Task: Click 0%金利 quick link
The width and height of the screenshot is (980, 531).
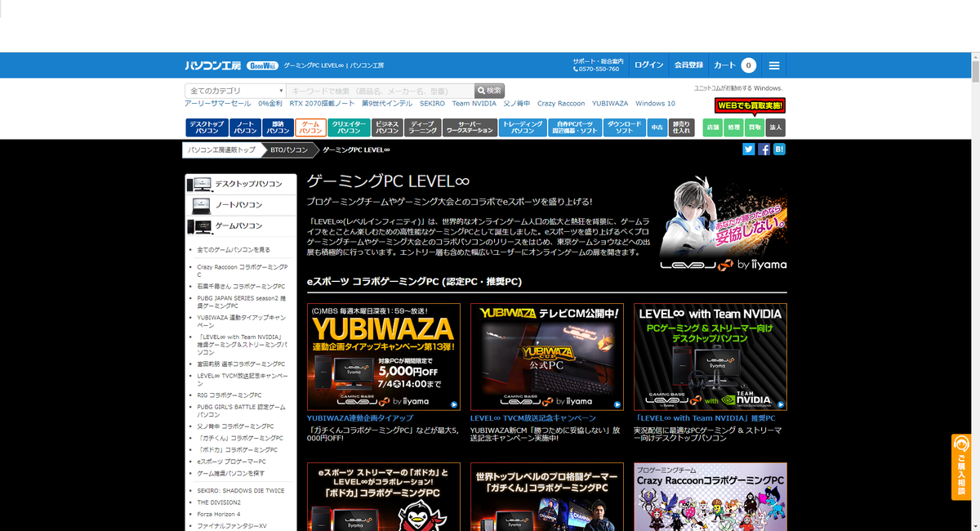Action: (x=270, y=104)
